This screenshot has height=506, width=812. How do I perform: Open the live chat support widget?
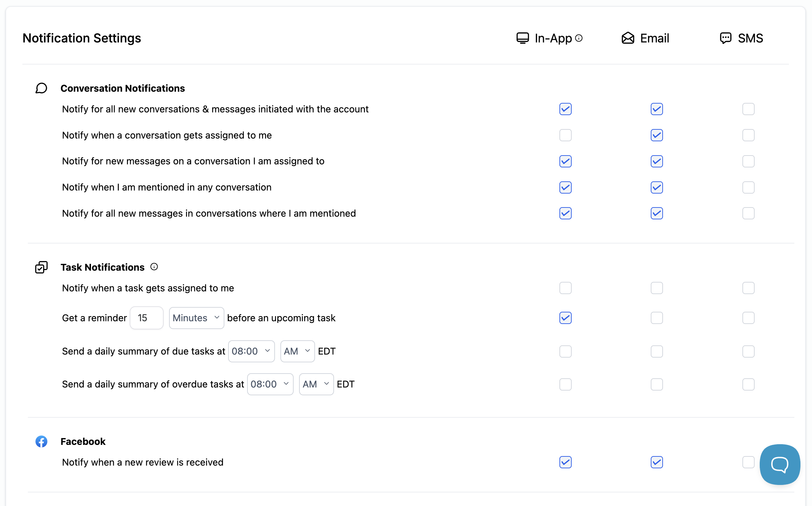[x=779, y=464]
